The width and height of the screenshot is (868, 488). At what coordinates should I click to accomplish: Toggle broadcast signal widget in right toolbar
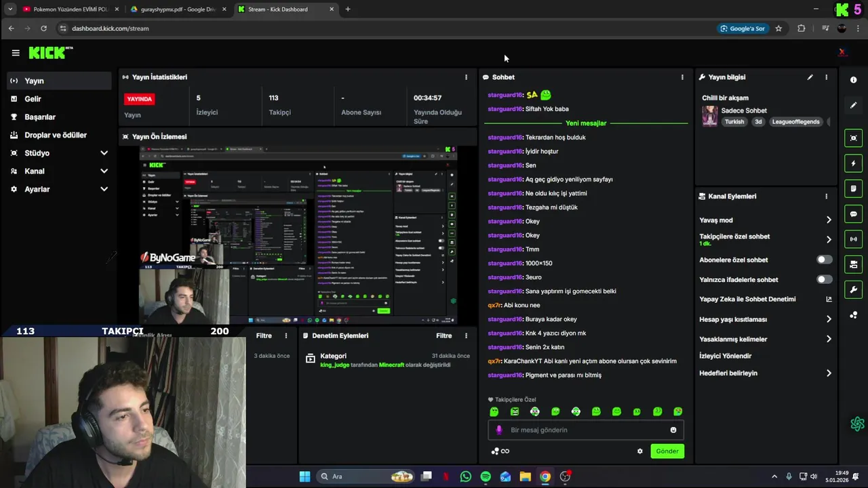tap(853, 239)
